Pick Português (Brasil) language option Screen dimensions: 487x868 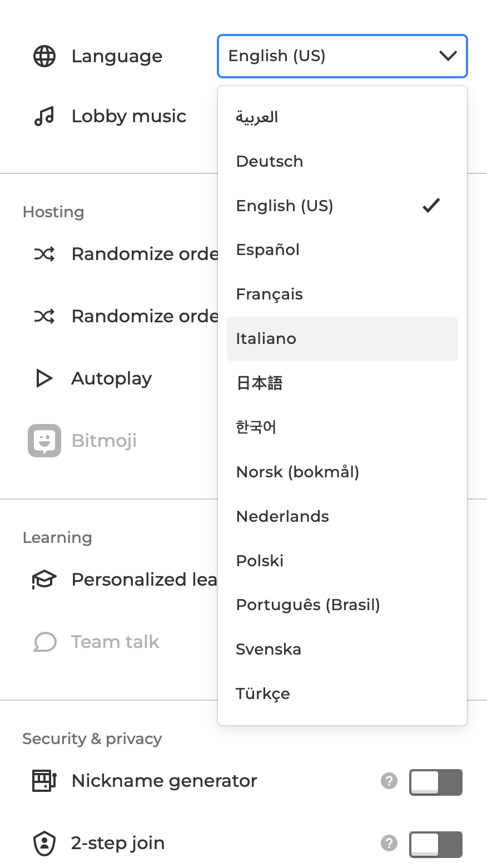(308, 605)
